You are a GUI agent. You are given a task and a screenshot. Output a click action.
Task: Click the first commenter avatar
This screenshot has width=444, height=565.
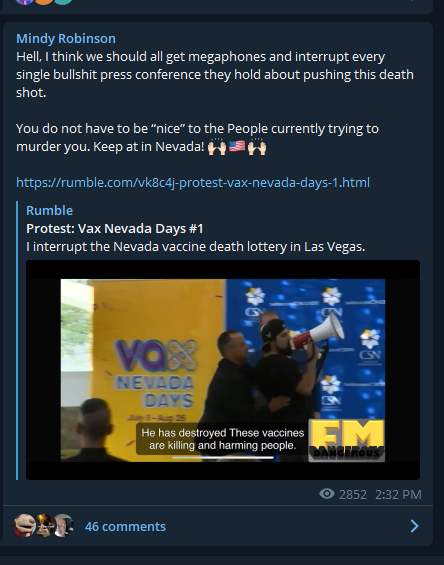tap(24, 525)
